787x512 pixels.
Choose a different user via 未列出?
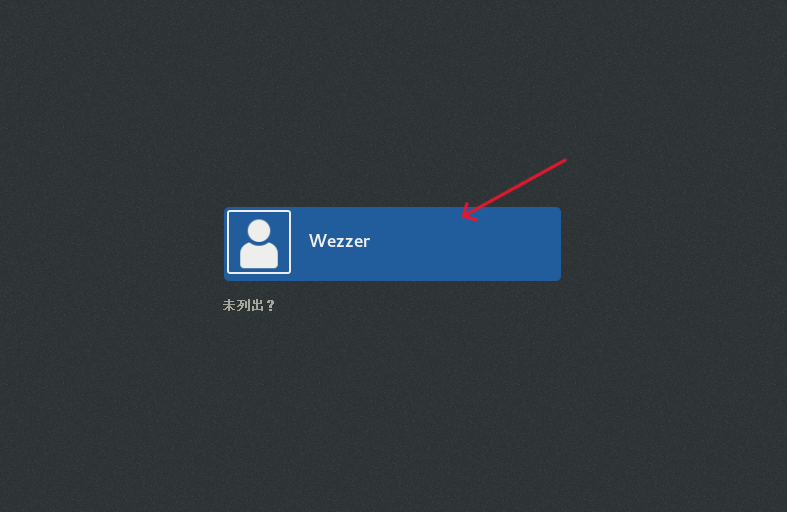(249, 305)
